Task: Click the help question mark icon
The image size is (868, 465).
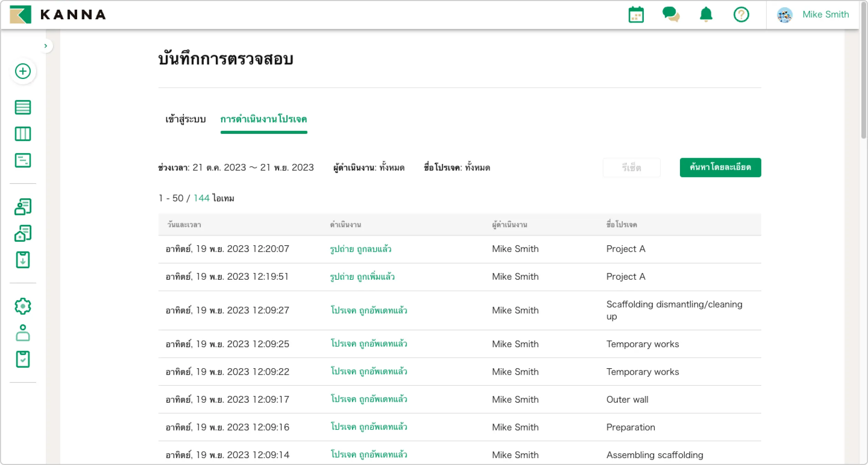Action: pyautogui.click(x=741, y=15)
